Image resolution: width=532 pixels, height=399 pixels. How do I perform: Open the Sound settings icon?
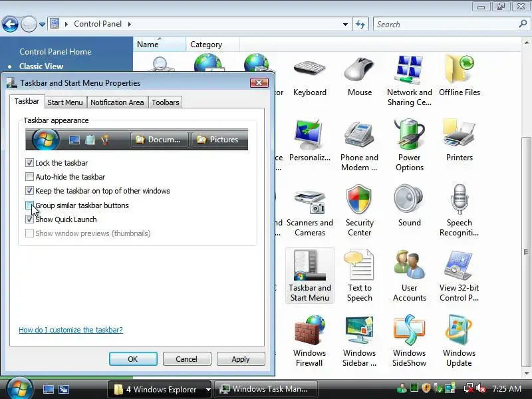pyautogui.click(x=409, y=205)
